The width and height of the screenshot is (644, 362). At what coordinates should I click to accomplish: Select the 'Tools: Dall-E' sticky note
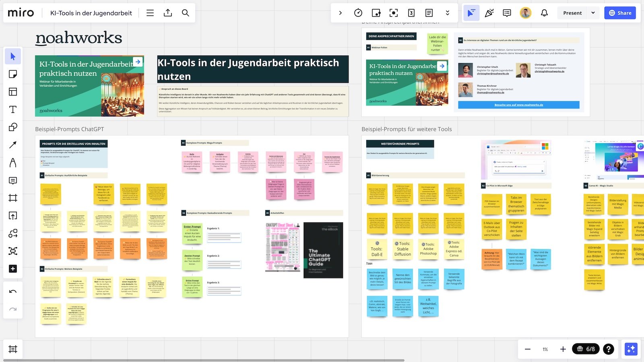tap(377, 249)
